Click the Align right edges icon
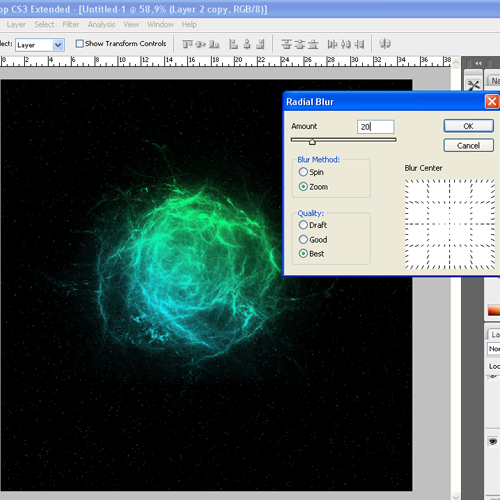 click(260, 44)
